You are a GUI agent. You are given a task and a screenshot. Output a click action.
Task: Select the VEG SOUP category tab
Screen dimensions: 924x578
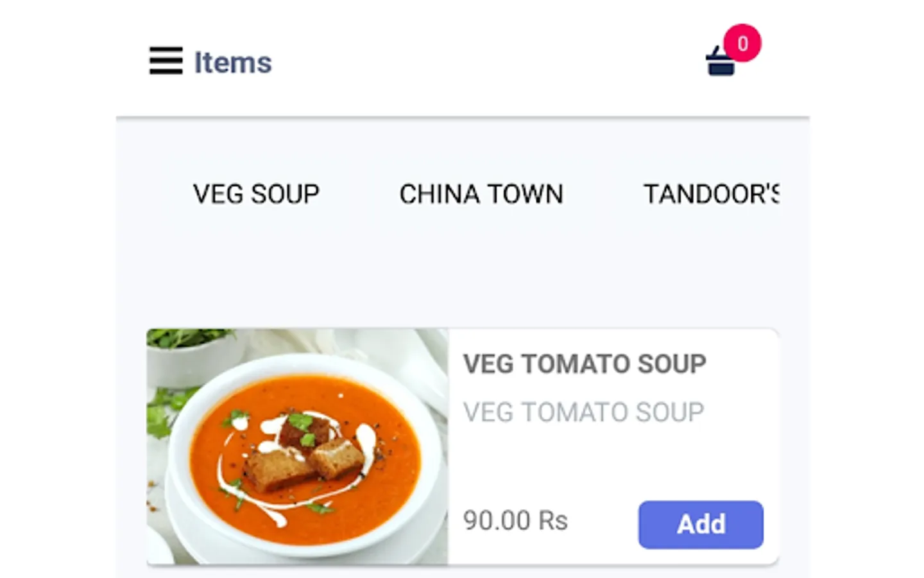(x=256, y=194)
